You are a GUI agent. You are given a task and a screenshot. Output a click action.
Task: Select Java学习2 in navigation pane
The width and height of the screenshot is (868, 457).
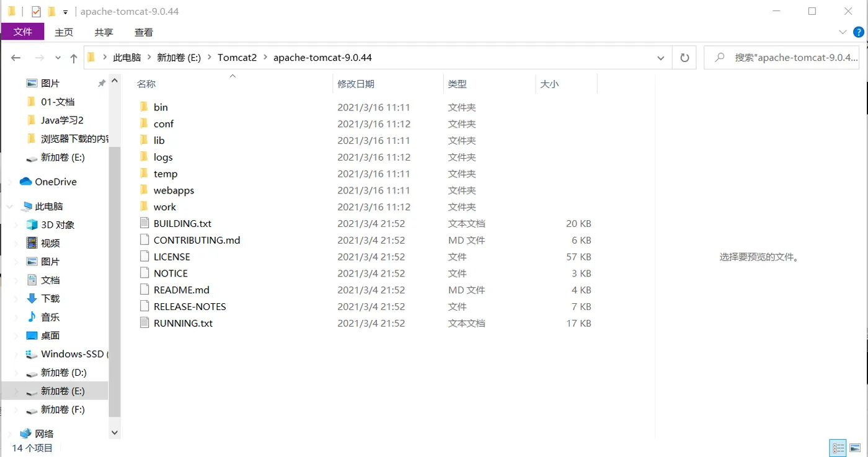point(61,120)
